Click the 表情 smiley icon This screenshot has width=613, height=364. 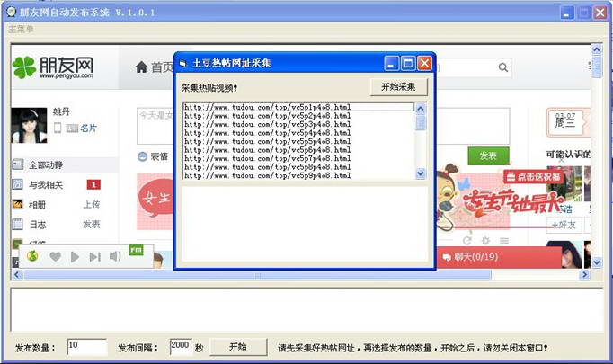click(x=142, y=156)
